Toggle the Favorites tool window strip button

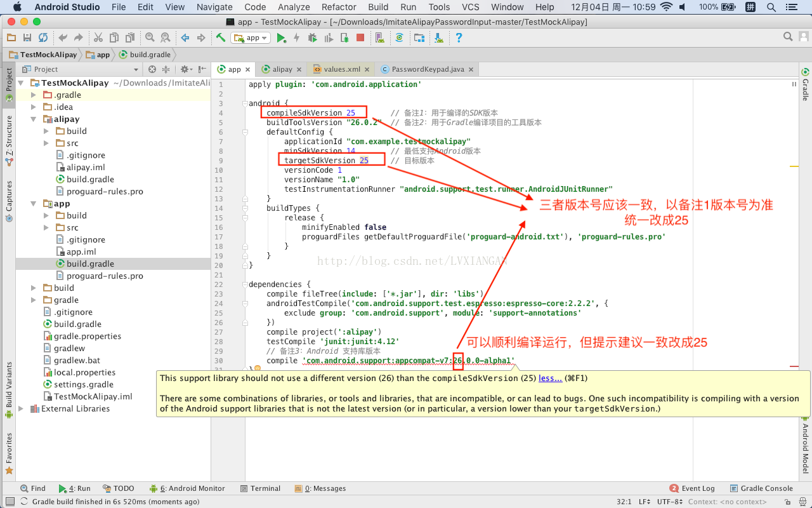9,453
